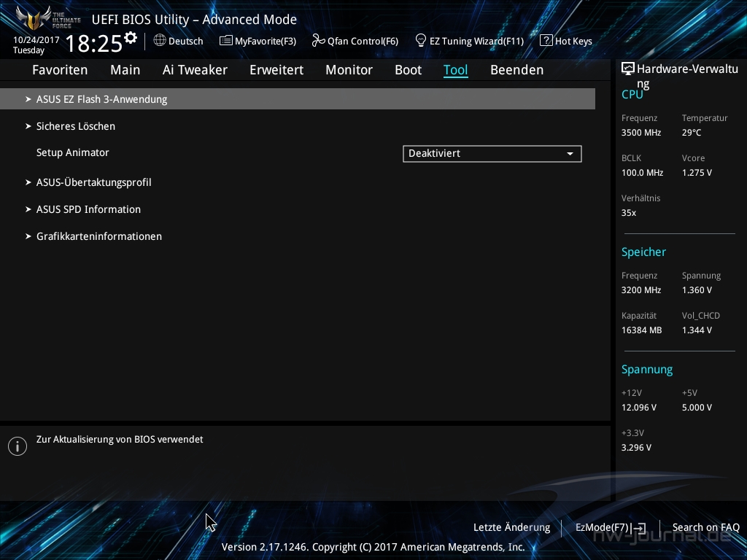Go to the Erweitert tab

[276, 70]
